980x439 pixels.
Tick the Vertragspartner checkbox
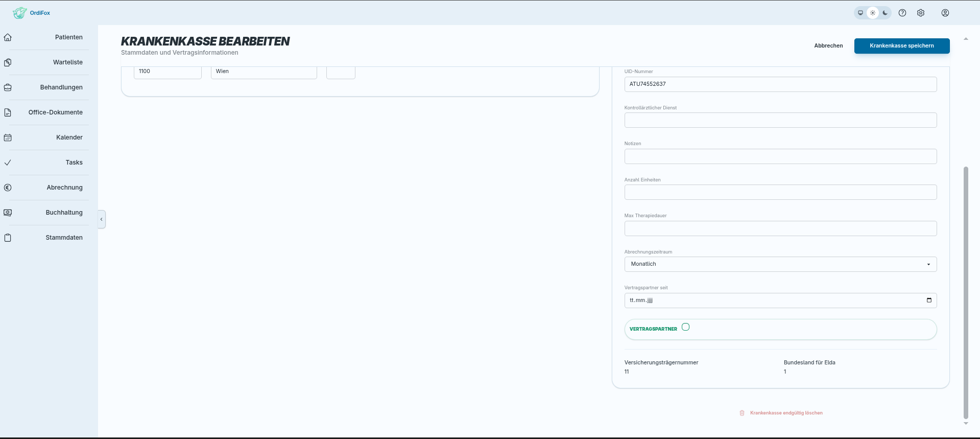coord(685,327)
